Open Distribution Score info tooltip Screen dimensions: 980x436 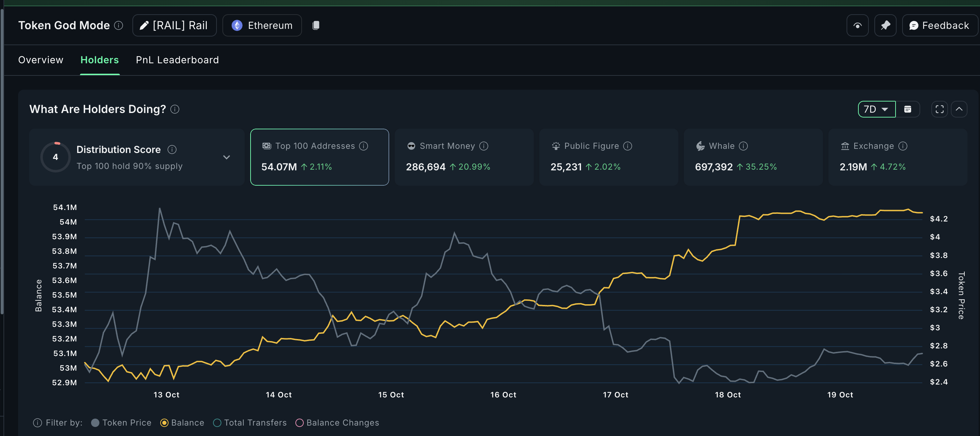[172, 149]
